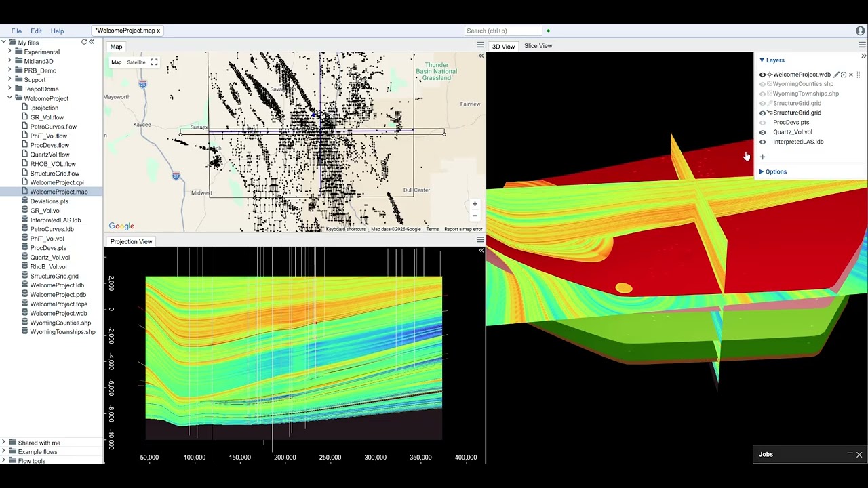This screenshot has width=868, height=488.
Task: Open the Edit menu
Action: 36,30
